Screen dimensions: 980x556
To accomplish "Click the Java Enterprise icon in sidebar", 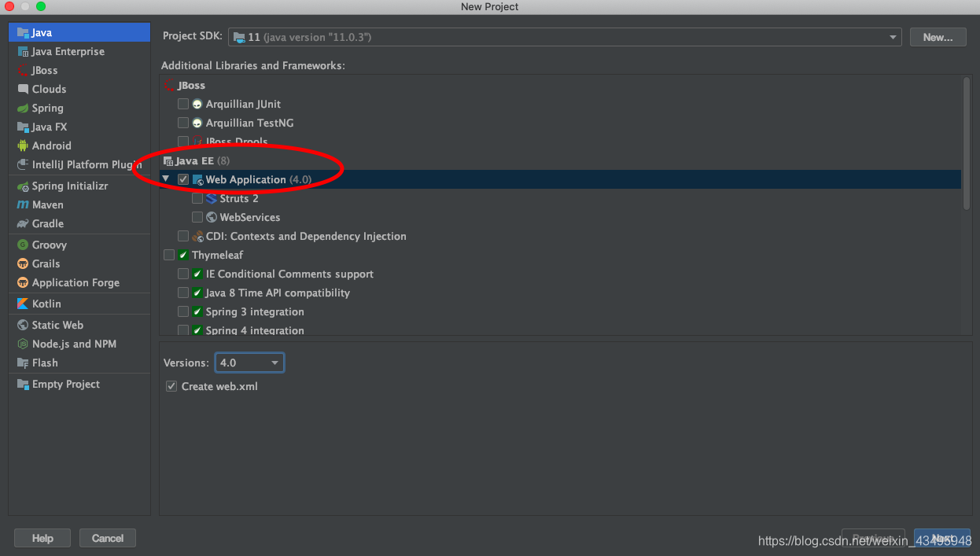I will [23, 52].
